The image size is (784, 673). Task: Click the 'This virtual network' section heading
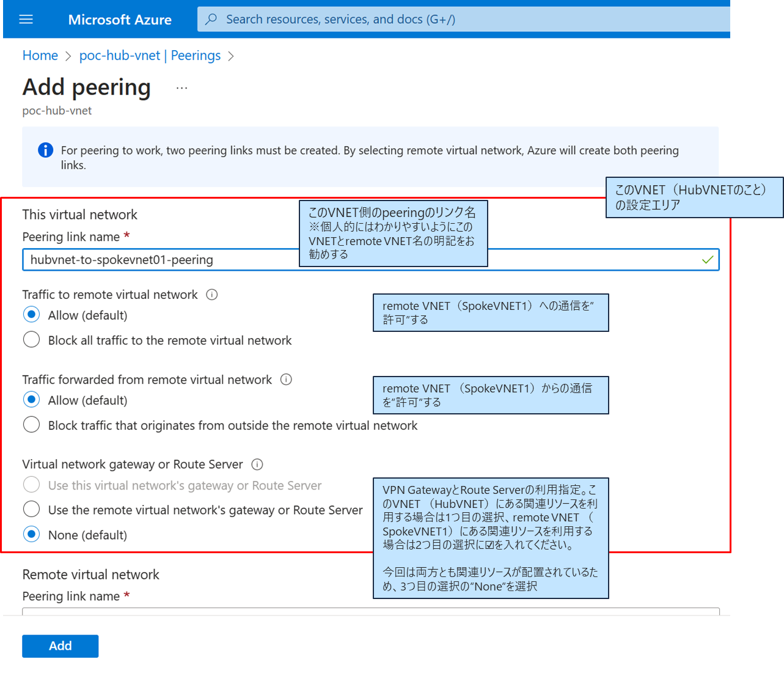[x=80, y=215]
